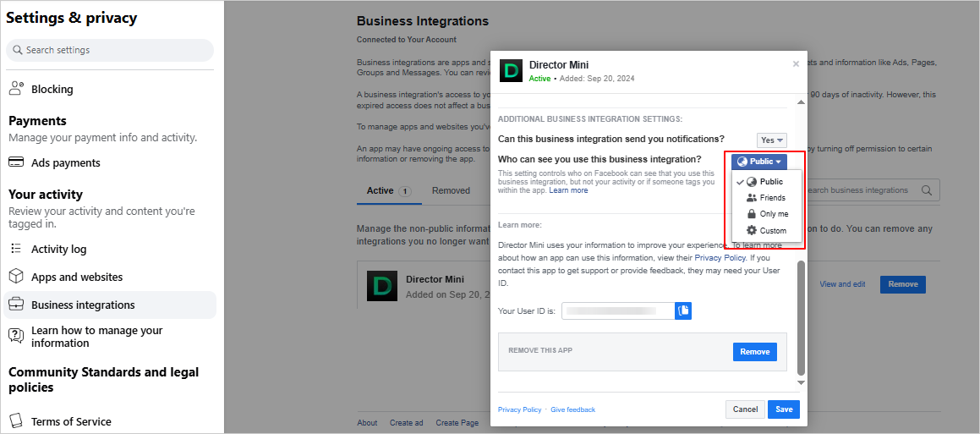Click the copy User ID icon

click(x=683, y=311)
